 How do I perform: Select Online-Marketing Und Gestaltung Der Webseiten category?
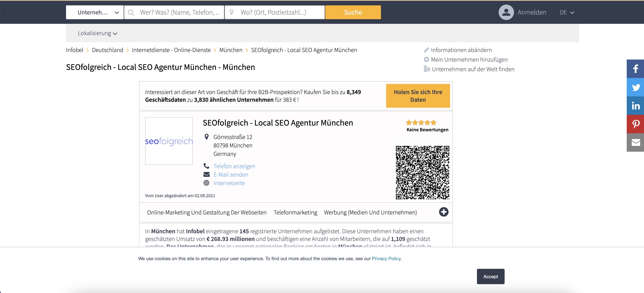(206, 212)
